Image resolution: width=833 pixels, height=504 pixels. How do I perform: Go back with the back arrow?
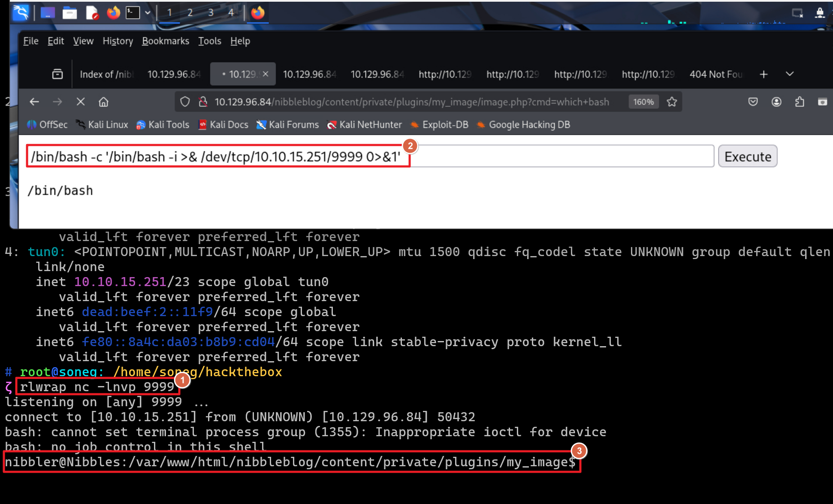tap(34, 102)
